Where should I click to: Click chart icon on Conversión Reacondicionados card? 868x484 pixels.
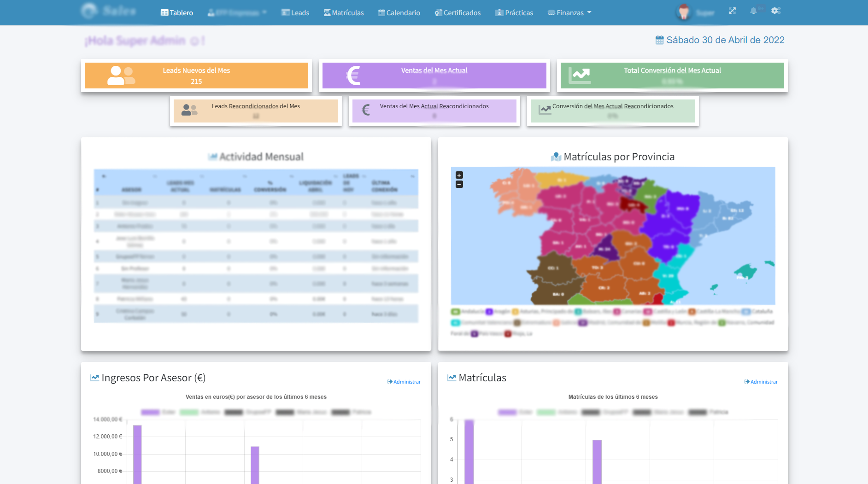(545, 110)
